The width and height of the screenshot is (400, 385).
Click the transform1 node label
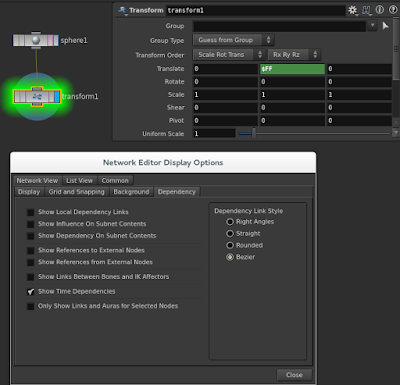coord(80,97)
